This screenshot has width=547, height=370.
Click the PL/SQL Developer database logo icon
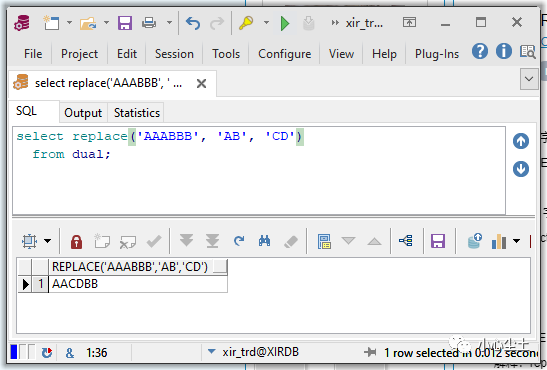tap(22, 23)
